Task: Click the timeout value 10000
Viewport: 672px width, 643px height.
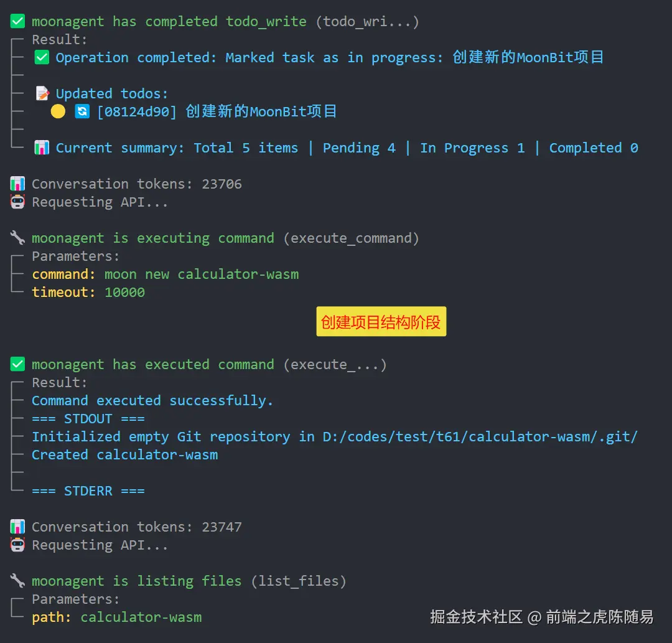Action: tap(124, 293)
